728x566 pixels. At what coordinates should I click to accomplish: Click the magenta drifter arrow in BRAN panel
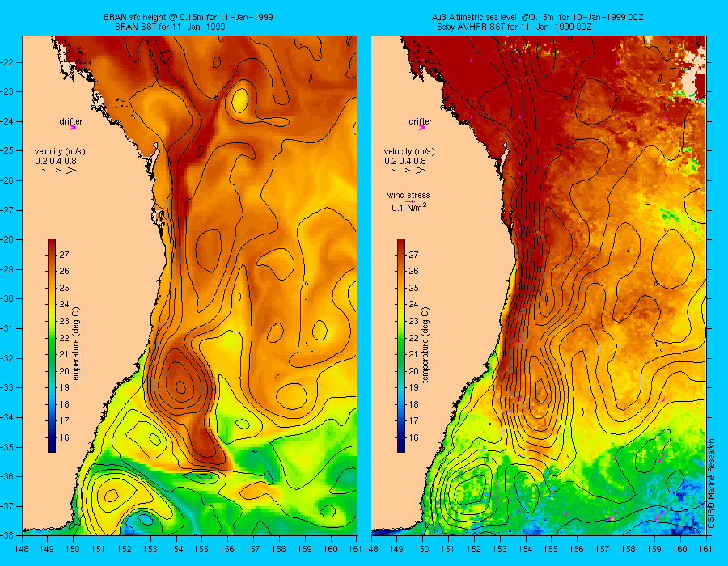73,128
